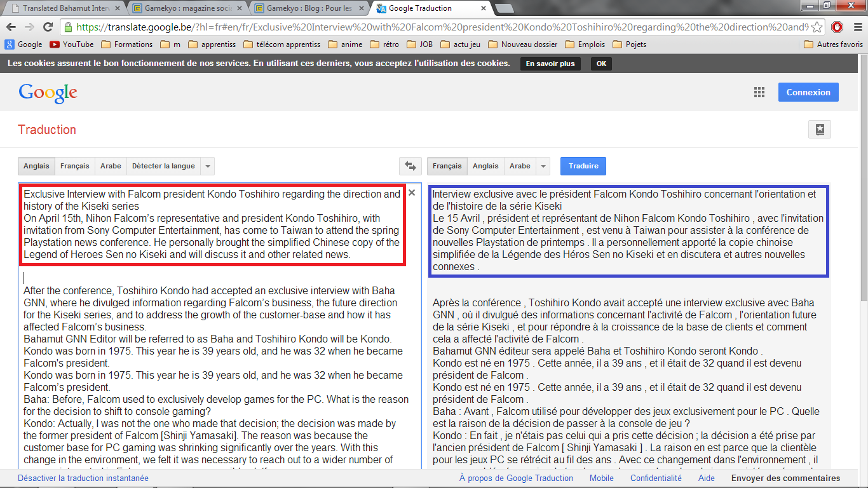Click the Connexion sign-in button
The width and height of the screenshot is (868, 488).
tap(808, 92)
